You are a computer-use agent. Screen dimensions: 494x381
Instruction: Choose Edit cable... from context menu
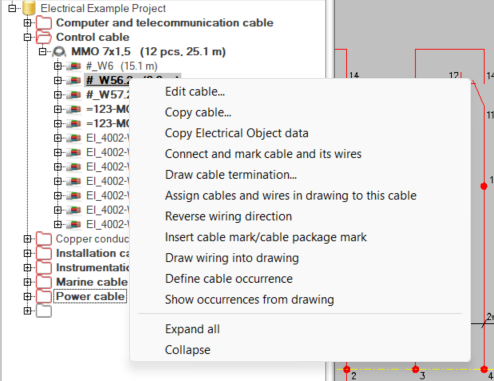195,92
